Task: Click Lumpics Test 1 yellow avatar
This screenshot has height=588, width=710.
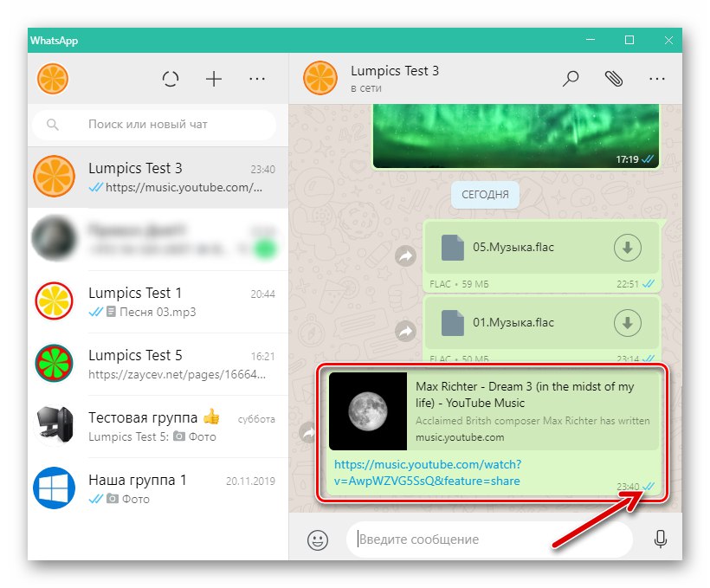Action: point(54,301)
